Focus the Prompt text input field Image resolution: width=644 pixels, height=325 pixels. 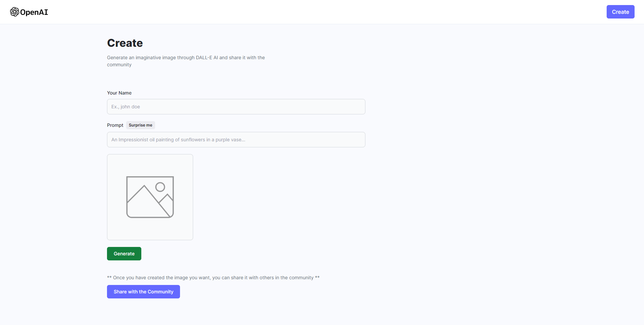(236, 140)
